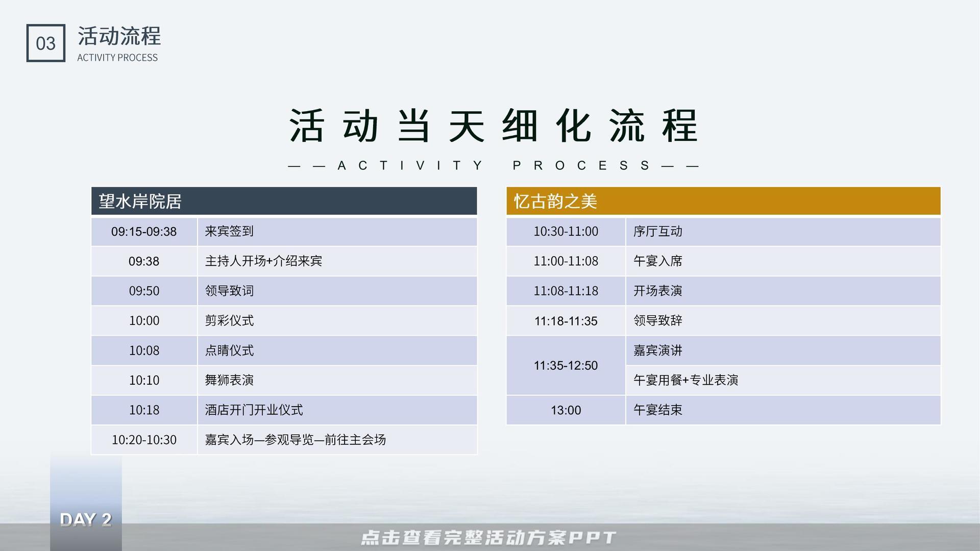The image size is (980, 551).
Task: Click the 03 section number box
Action: [45, 43]
